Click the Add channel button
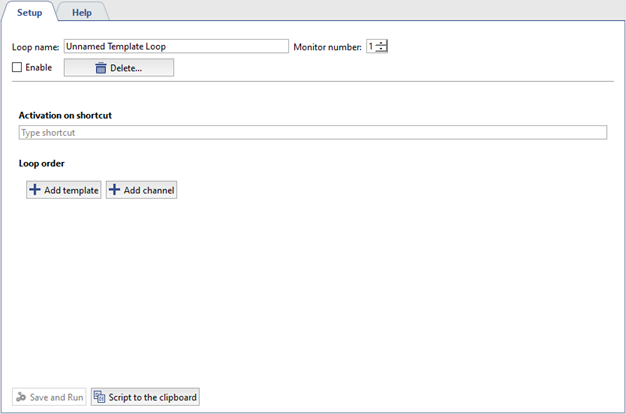Image resolution: width=626 pixels, height=414 pixels. coord(141,190)
